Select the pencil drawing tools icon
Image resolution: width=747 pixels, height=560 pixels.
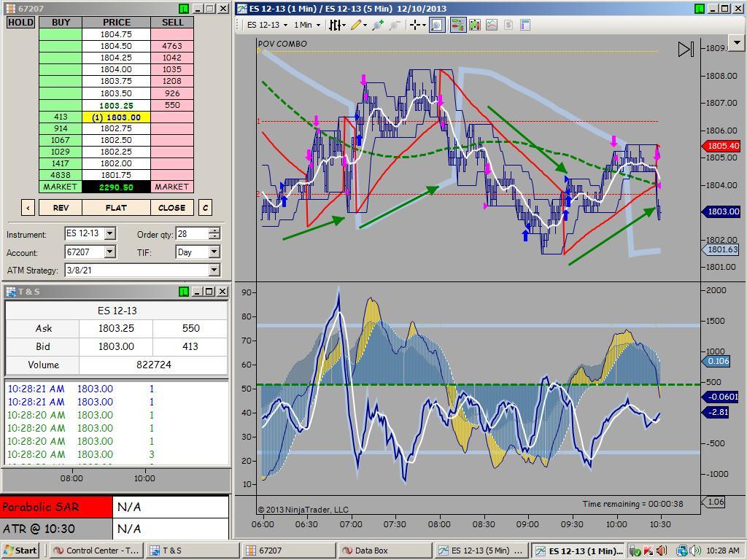pyautogui.click(x=356, y=26)
